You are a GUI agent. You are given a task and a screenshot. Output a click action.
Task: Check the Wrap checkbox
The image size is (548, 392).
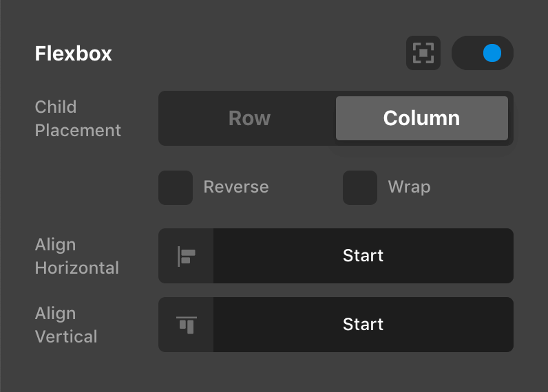[360, 188]
